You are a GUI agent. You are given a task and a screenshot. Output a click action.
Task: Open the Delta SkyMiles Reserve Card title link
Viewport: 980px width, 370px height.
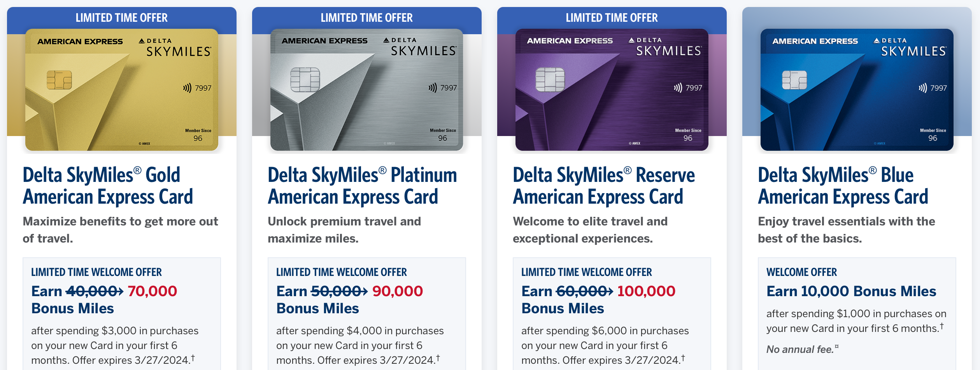[603, 186]
